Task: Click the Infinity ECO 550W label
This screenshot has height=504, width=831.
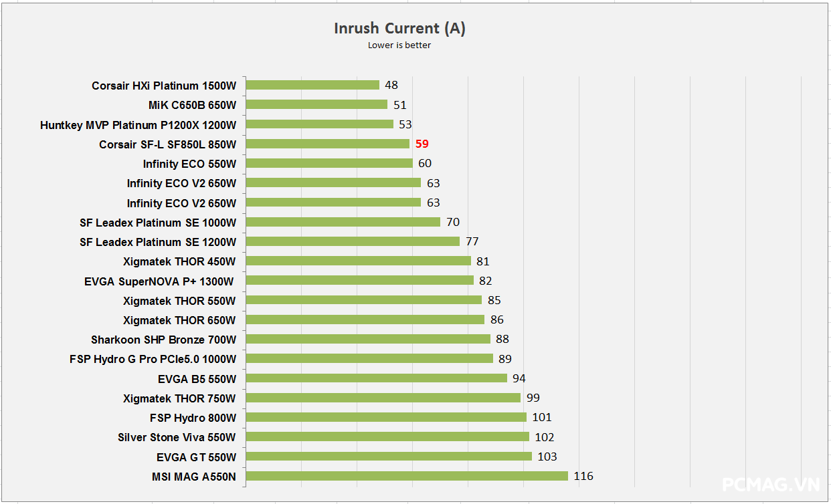Action: 189,164
